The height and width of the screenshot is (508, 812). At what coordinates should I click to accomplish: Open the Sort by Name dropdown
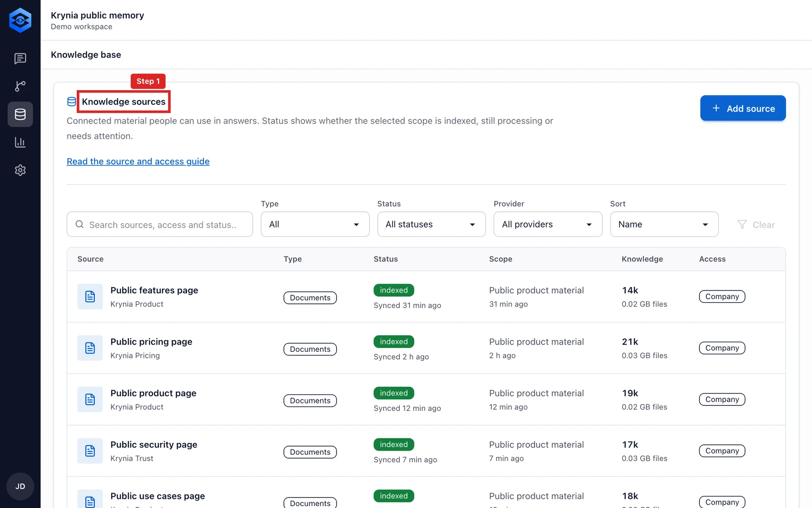tap(664, 224)
